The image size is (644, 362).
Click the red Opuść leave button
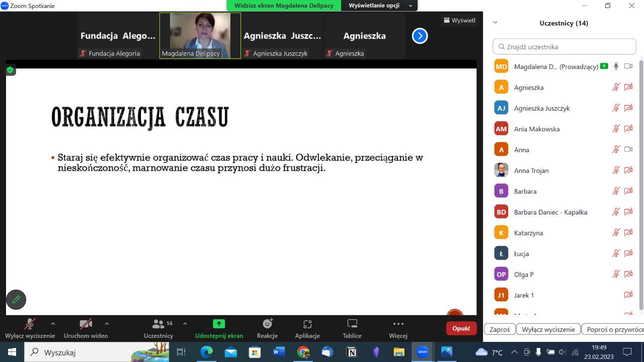click(x=461, y=328)
